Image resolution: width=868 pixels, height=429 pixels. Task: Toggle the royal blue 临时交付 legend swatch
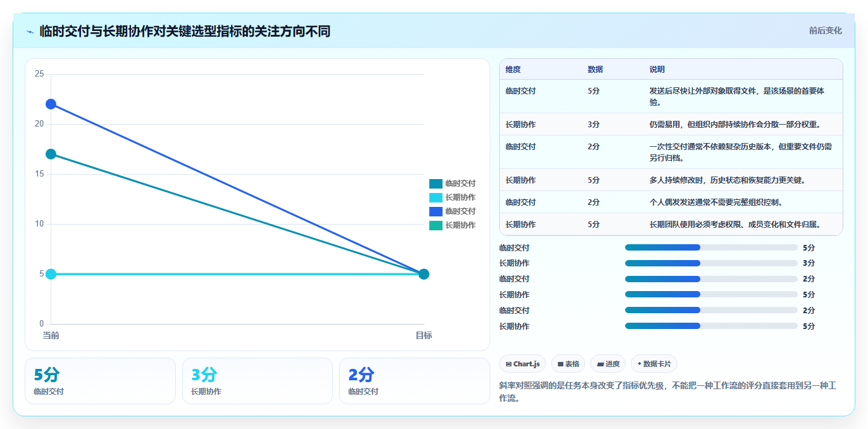[x=435, y=211]
